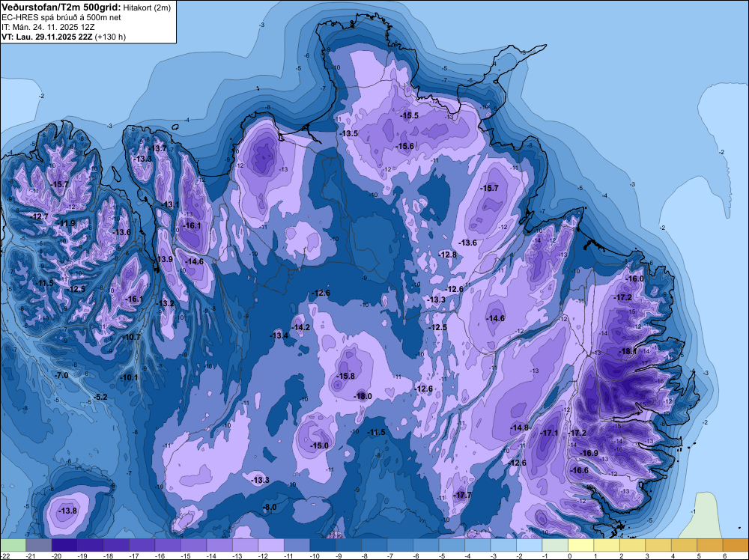
Task: Click the -16 legend color swatch
Action: 168,545
